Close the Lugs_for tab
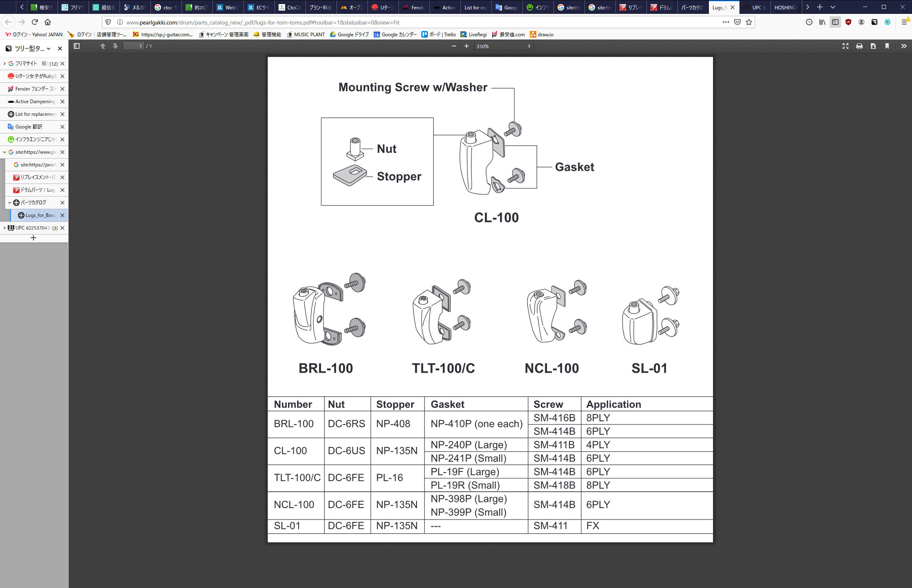The height and width of the screenshot is (588, 912). click(x=733, y=7)
